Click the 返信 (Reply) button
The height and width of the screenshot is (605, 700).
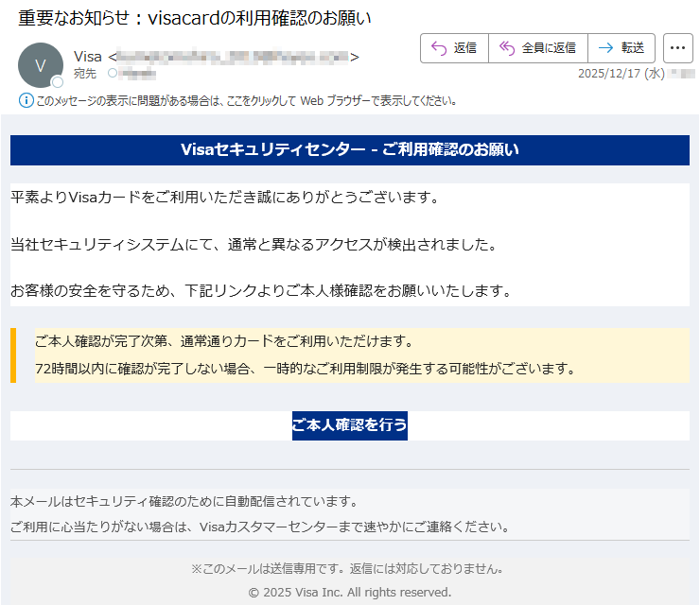pyautogui.click(x=454, y=48)
